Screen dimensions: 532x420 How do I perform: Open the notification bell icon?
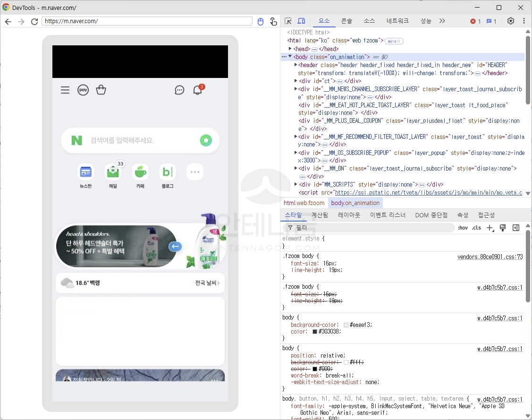point(198,90)
